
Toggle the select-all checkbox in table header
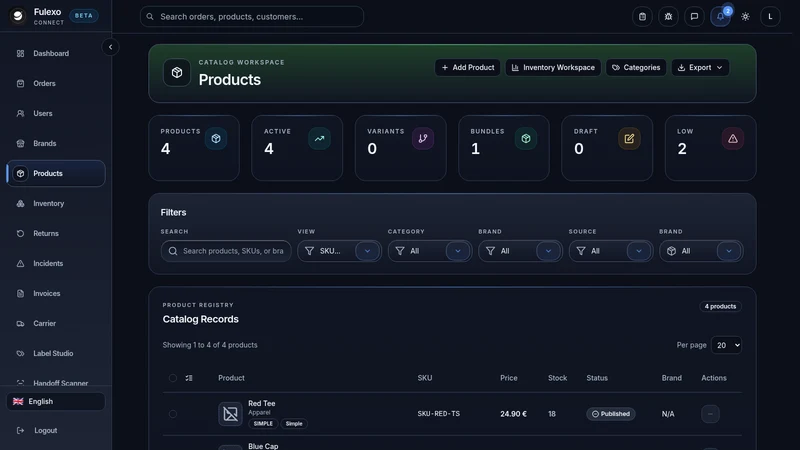173,378
